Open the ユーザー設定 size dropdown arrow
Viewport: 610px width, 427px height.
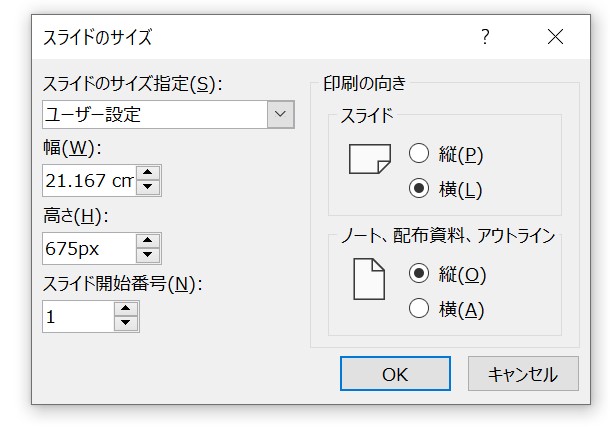pyautogui.click(x=280, y=114)
